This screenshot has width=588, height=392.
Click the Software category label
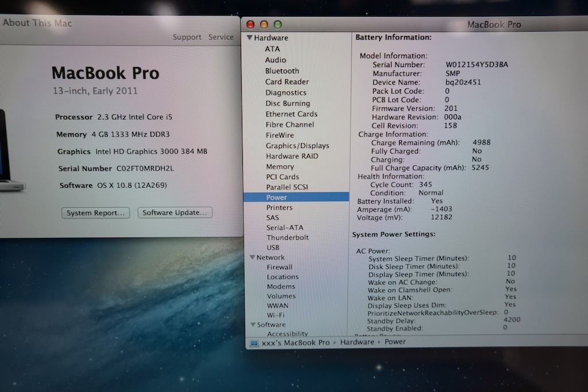(x=271, y=324)
